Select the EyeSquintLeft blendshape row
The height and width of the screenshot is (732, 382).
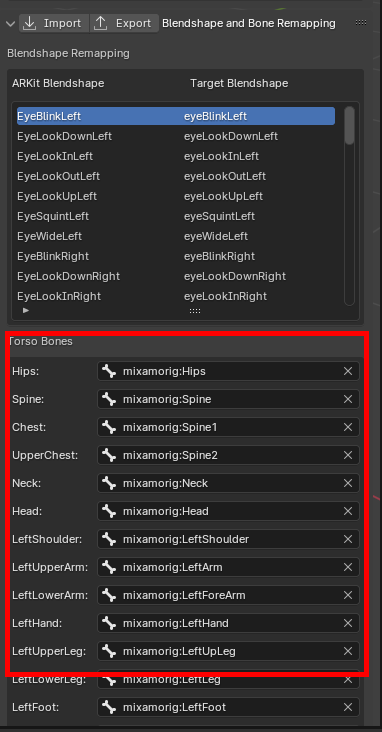[176, 216]
